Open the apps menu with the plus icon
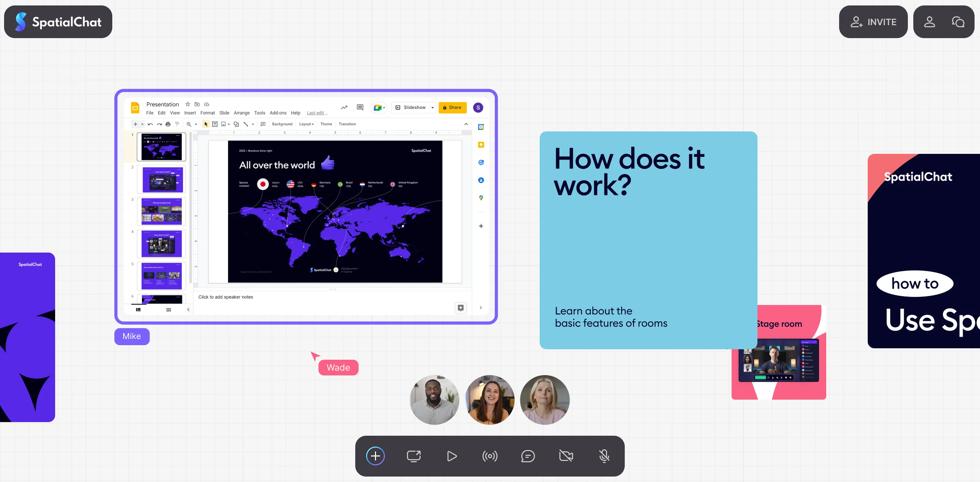Image resolution: width=980 pixels, height=482 pixels. pos(375,456)
